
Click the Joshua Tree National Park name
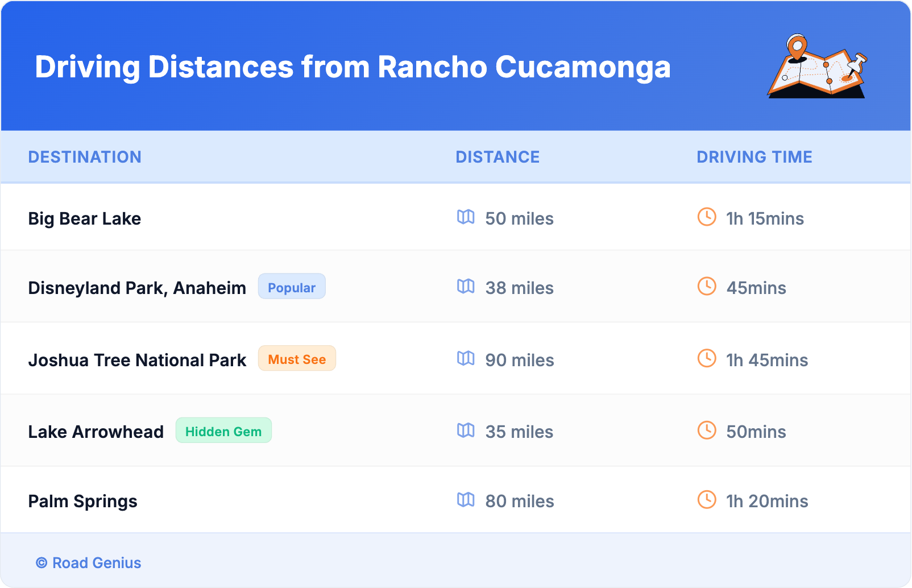(137, 361)
